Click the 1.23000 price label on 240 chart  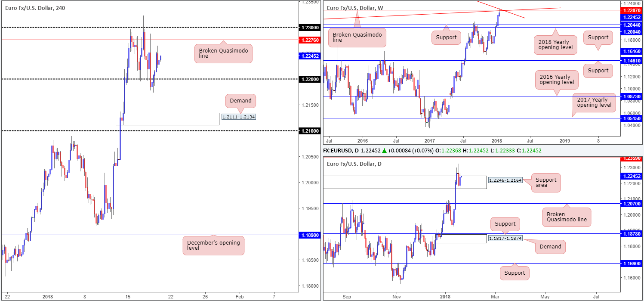point(311,27)
